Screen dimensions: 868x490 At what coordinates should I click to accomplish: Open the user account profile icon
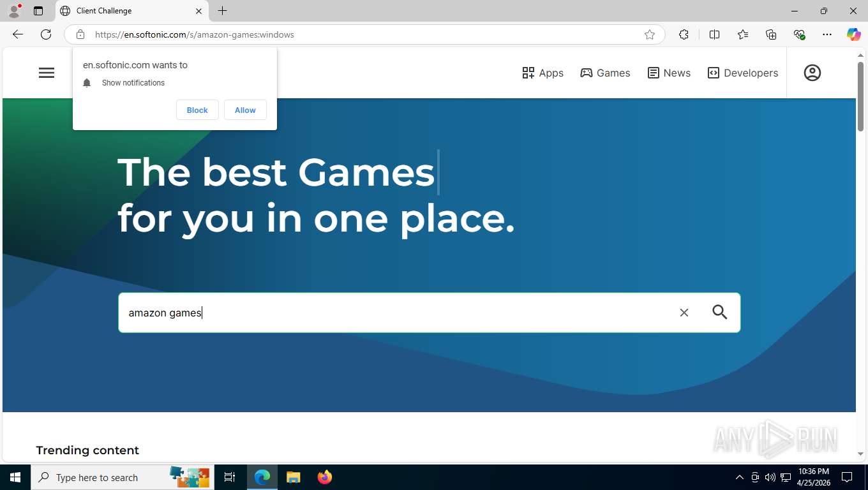(x=812, y=73)
